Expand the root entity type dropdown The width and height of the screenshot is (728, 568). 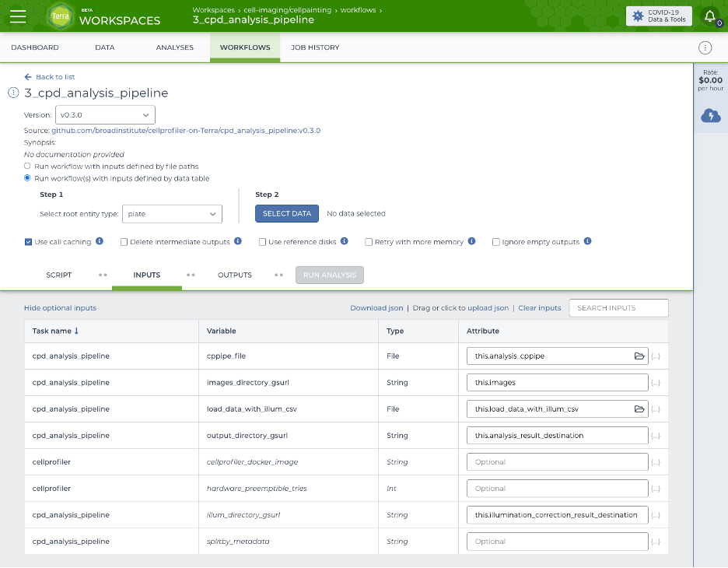[x=172, y=214]
